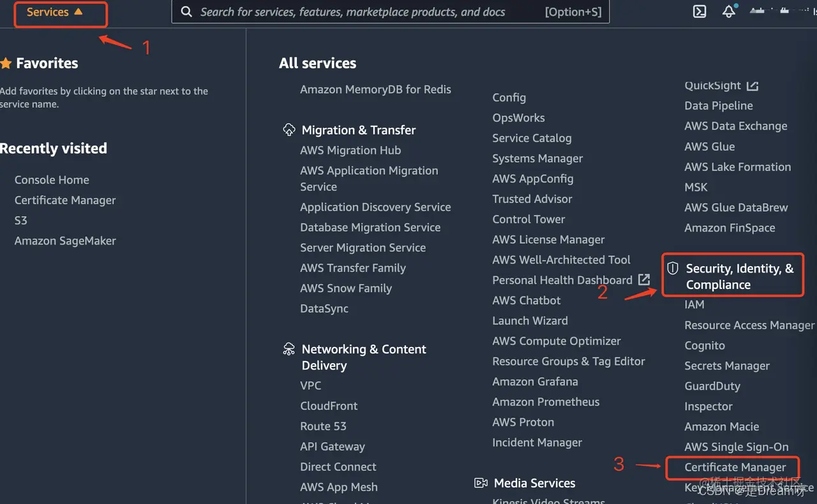Open CloudFront service page

(329, 406)
